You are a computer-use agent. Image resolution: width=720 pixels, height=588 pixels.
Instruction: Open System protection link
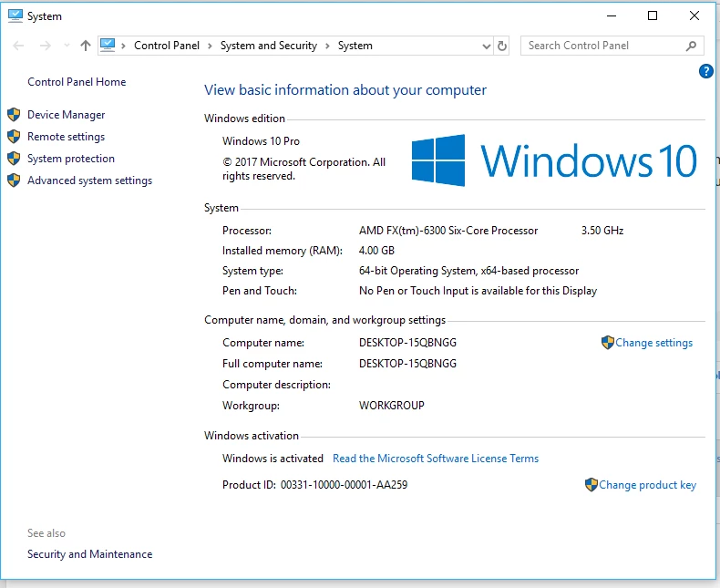coord(71,159)
